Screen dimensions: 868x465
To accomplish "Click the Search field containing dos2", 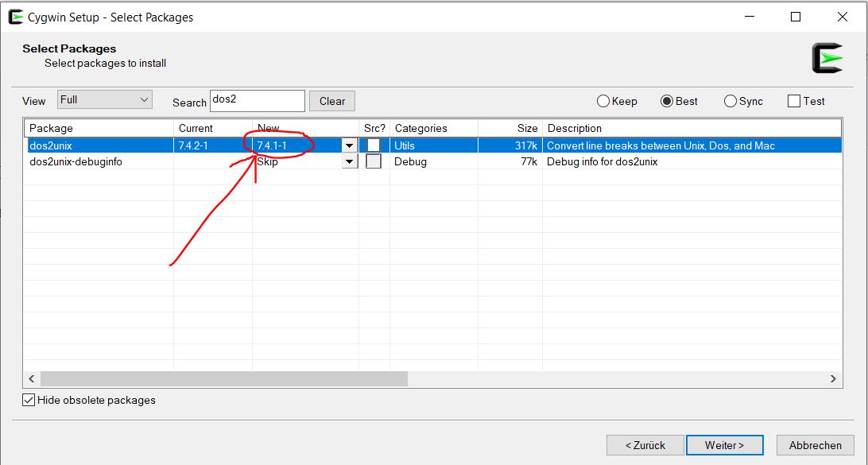I will coord(258,101).
